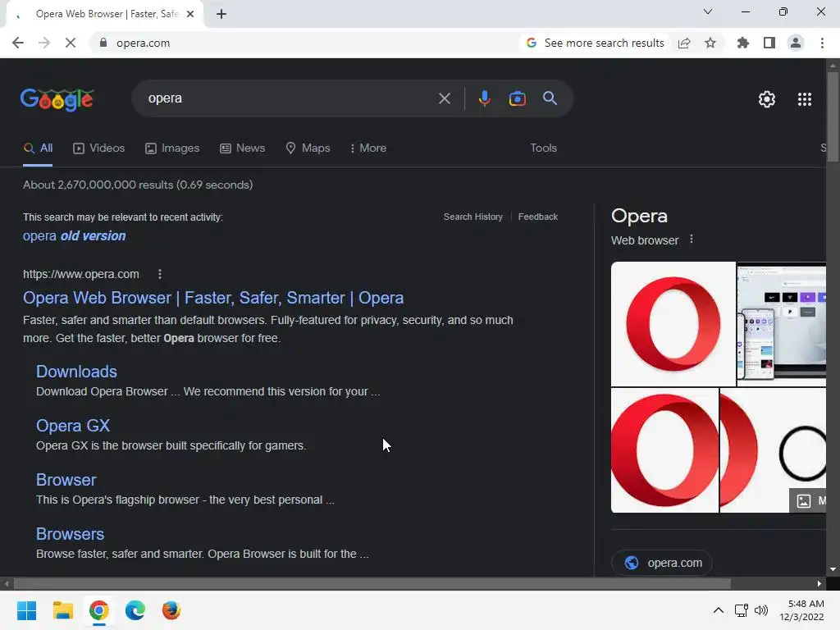Clear the search box text
840x630 pixels.
(444, 98)
